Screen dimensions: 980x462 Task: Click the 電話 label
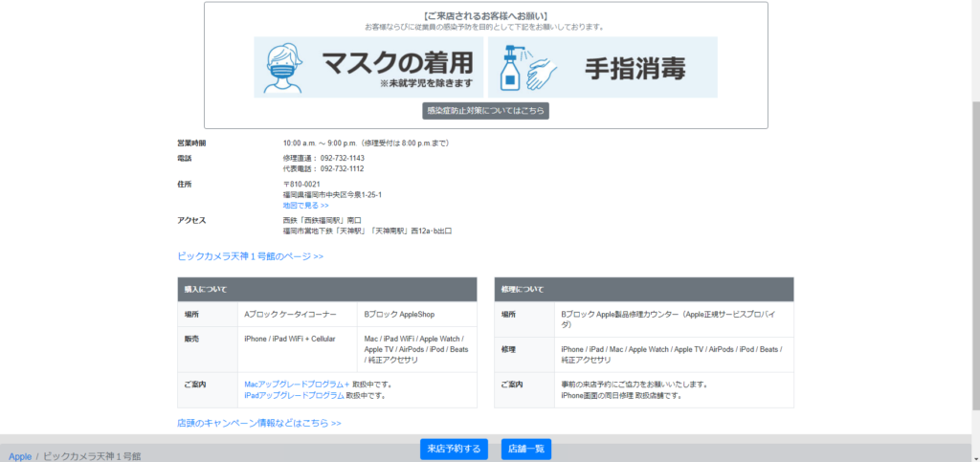185,158
